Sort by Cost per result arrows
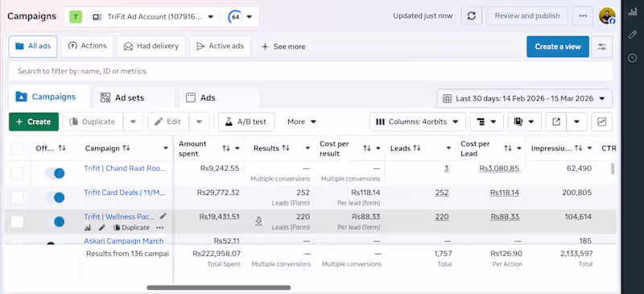 (367, 148)
